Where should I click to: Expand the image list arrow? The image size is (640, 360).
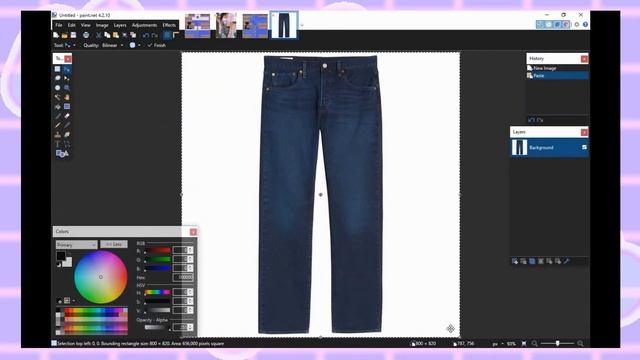[302, 25]
